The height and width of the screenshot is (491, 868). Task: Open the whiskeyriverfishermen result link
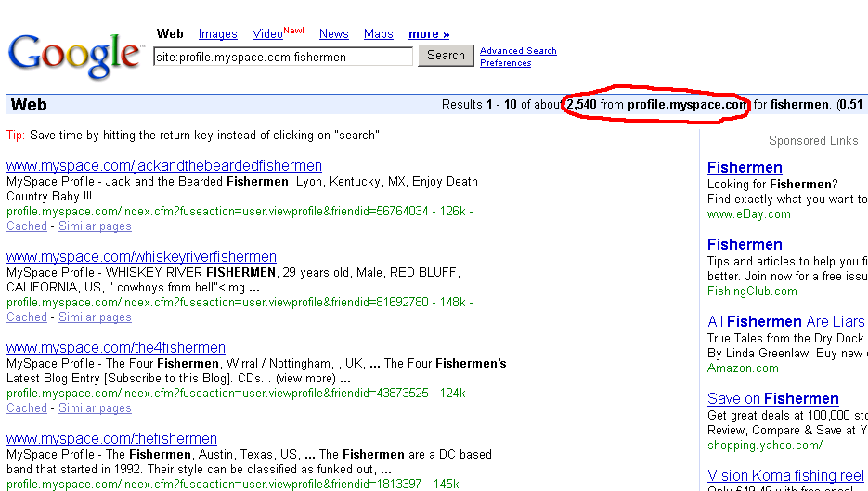coord(141,257)
